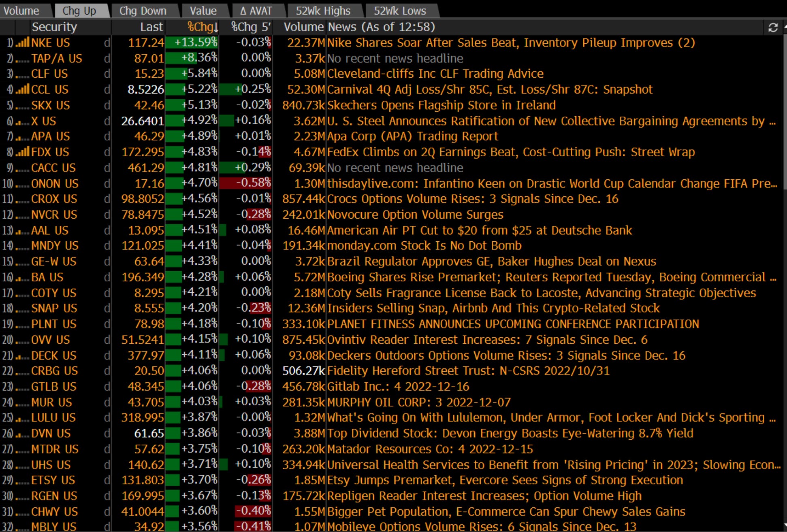Open the Chg Down tab
The height and width of the screenshot is (532, 787).
[x=143, y=11]
